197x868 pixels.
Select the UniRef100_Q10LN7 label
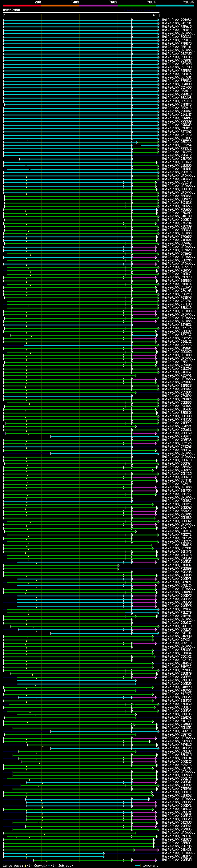tap(177, 115)
